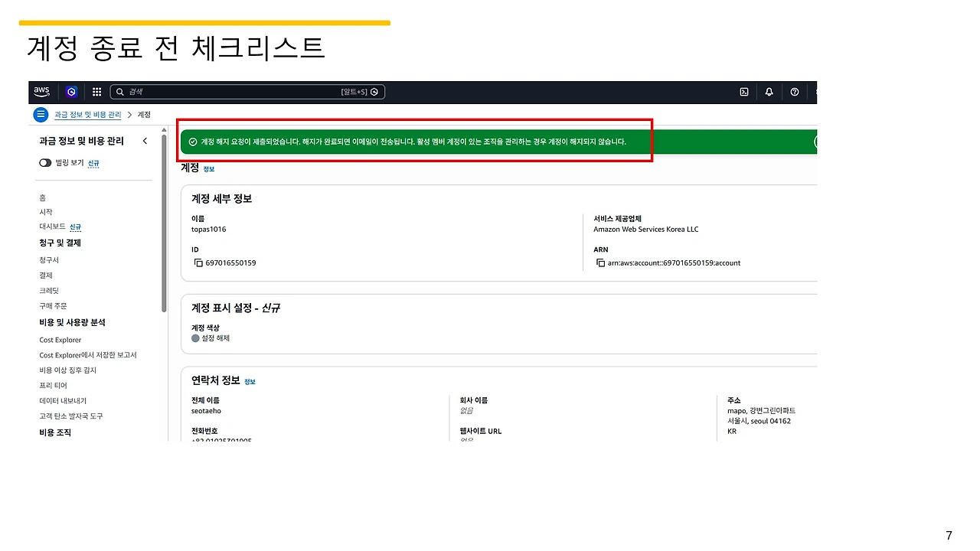Image resolution: width=980 pixels, height=551 pixels.
Task: Open Cost Explorer in the sidebar
Action: click(60, 340)
